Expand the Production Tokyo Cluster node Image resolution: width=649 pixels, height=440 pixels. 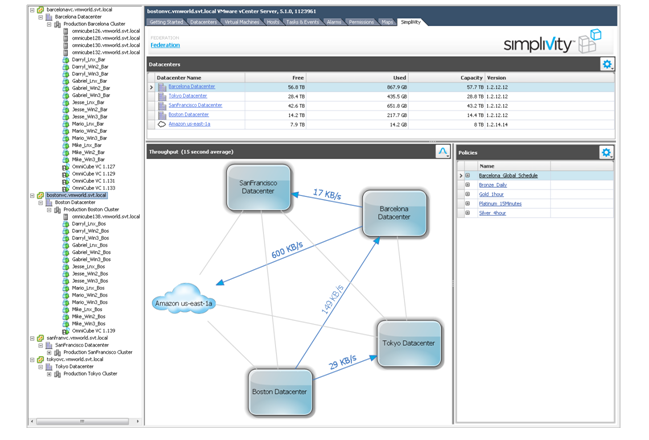point(49,374)
